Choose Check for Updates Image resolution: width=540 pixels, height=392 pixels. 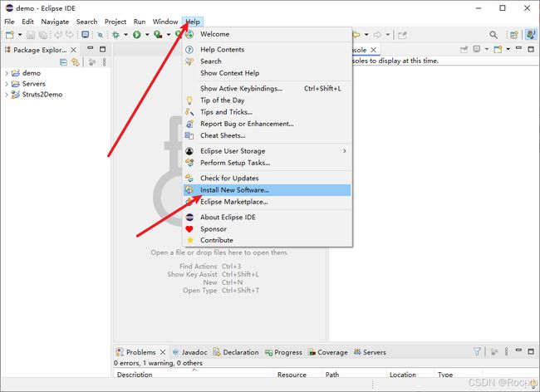[x=268, y=178]
